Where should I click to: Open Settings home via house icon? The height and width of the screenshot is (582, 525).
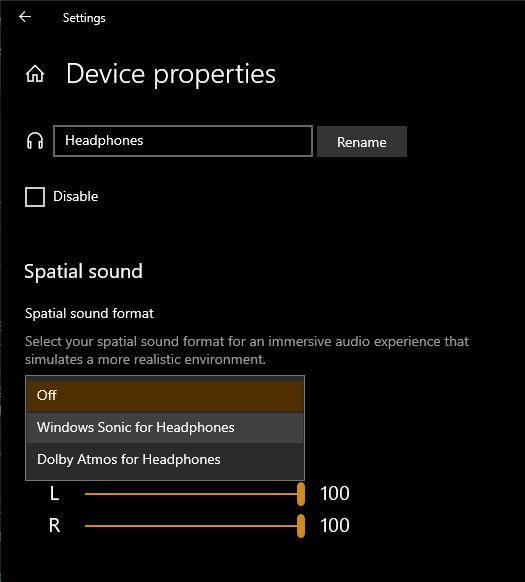click(x=35, y=73)
